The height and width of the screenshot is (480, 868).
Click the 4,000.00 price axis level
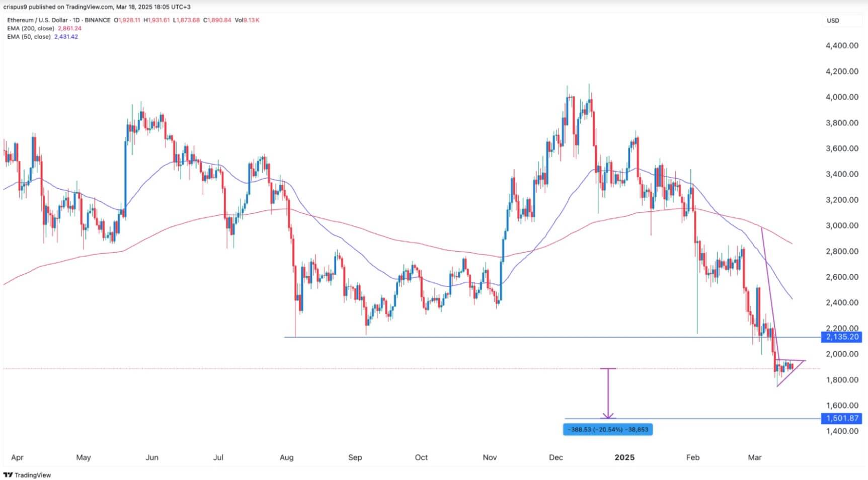click(x=842, y=97)
